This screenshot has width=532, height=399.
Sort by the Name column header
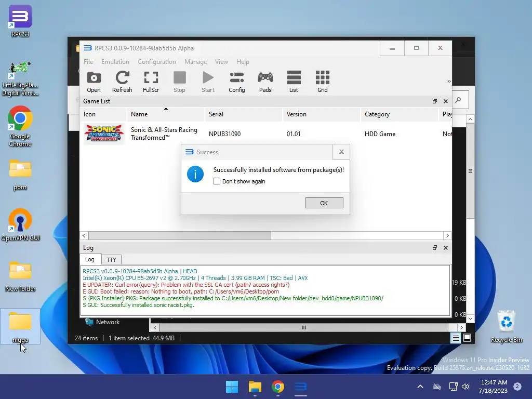point(166,114)
